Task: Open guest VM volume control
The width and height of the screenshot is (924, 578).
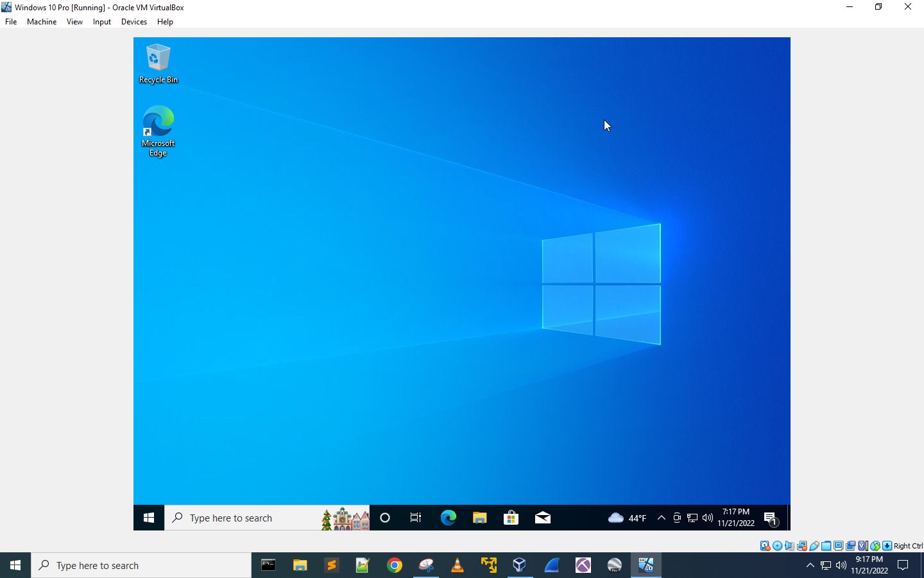Action: click(x=708, y=518)
